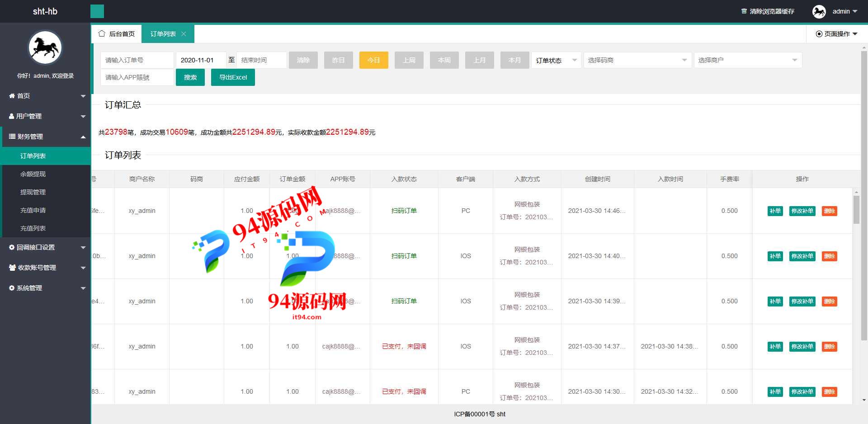The width and height of the screenshot is (868, 424).
Task: Click the 搜索 button
Action: [190, 77]
